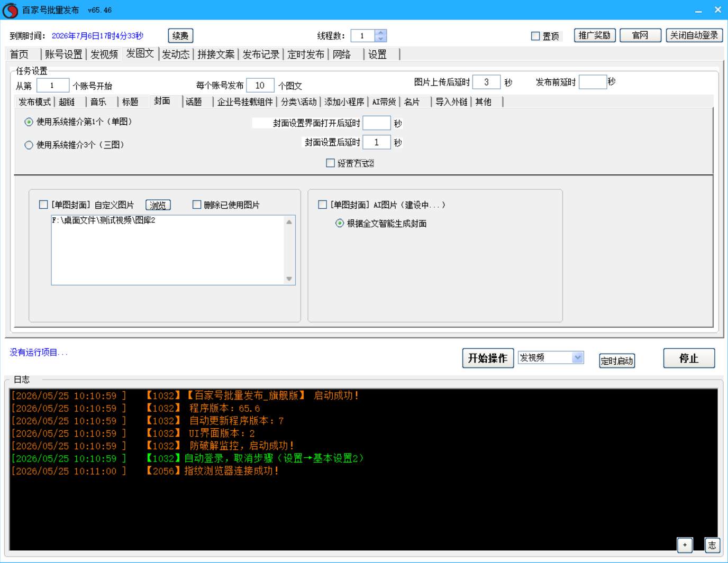Open the 发布记录 tab

click(261, 54)
